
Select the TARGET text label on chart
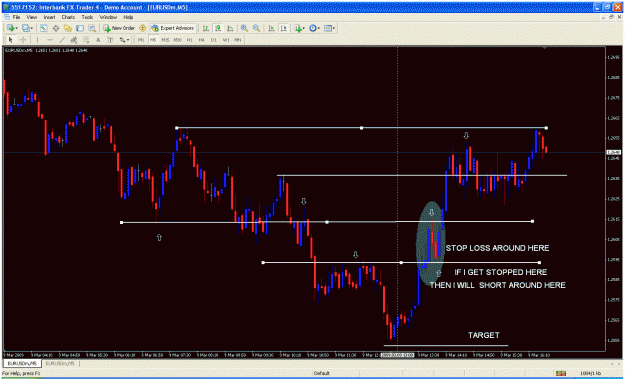click(x=483, y=335)
